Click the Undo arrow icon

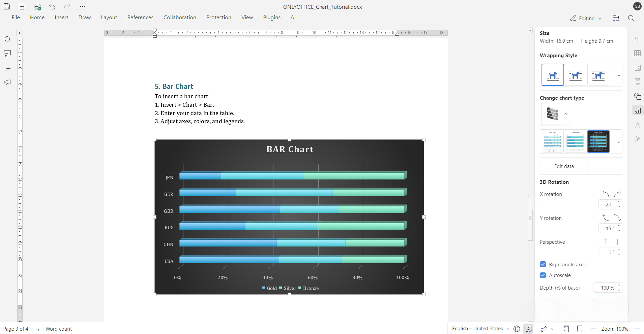pos(52,6)
